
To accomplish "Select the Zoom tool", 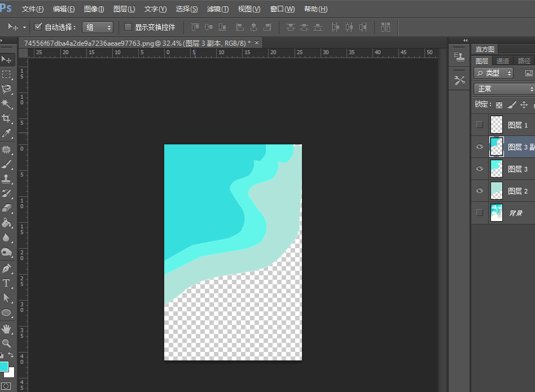I will click(7, 343).
